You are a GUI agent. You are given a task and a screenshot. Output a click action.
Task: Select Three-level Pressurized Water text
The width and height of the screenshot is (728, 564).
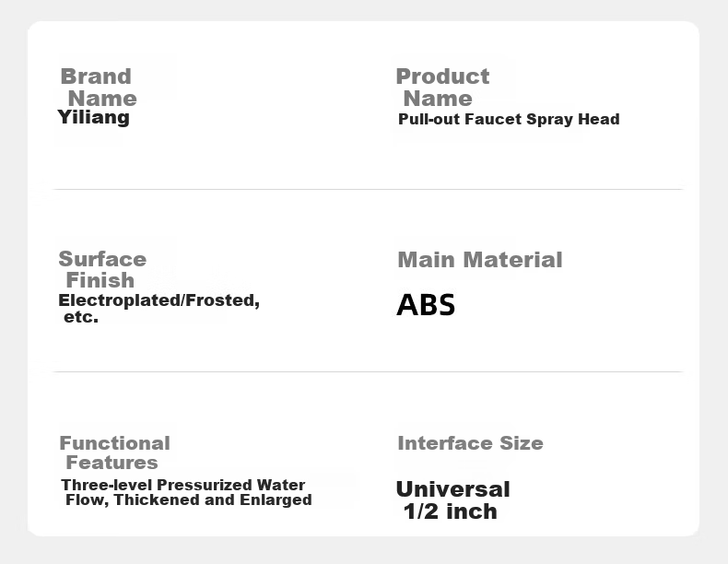coord(183,485)
